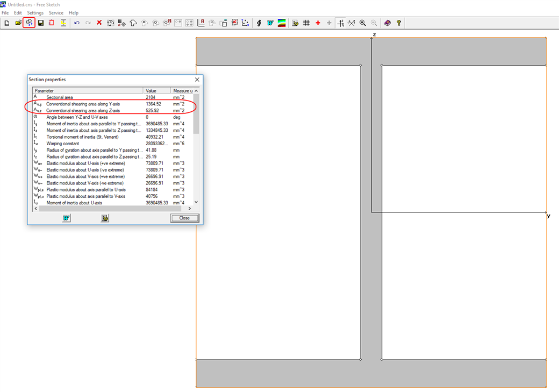Click the highlighted import section icon

point(29,23)
